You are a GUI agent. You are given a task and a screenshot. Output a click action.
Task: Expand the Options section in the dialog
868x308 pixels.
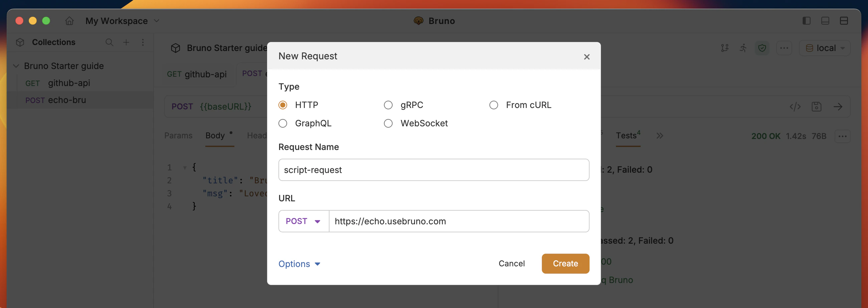299,264
